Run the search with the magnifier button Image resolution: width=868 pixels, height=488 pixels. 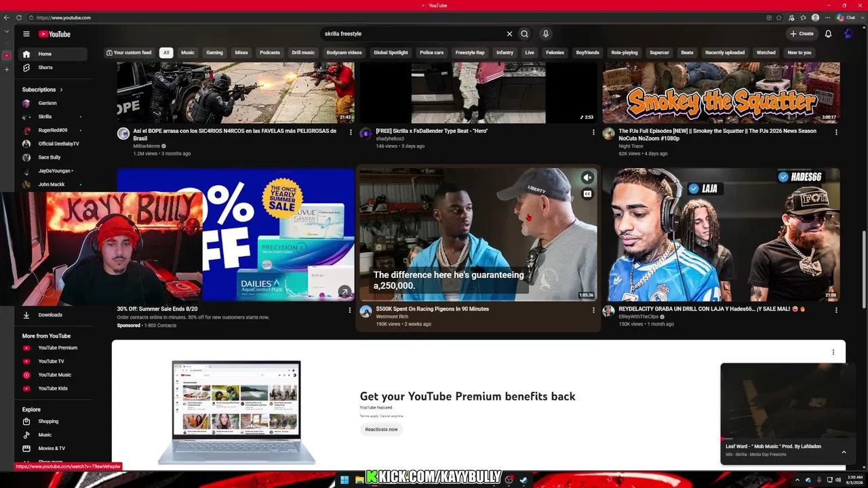tap(524, 34)
